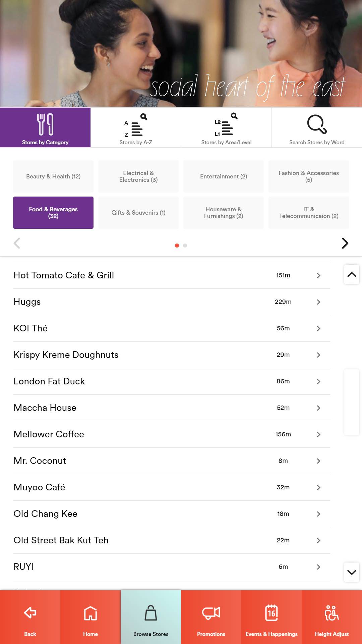
Task: Go to Home via house icon
Action: click(90, 613)
